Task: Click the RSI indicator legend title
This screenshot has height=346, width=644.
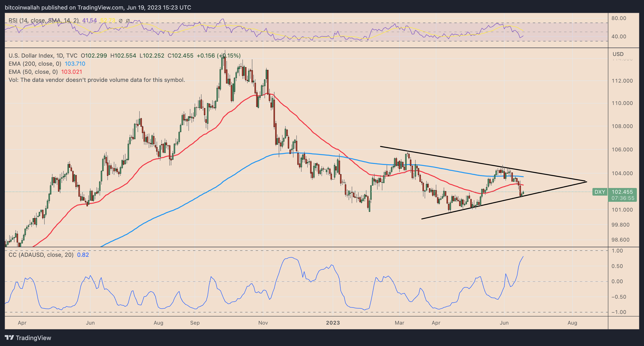Action: point(43,20)
